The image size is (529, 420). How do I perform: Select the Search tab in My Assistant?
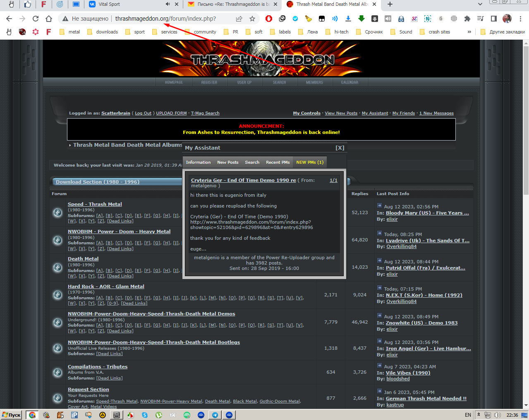point(252,162)
